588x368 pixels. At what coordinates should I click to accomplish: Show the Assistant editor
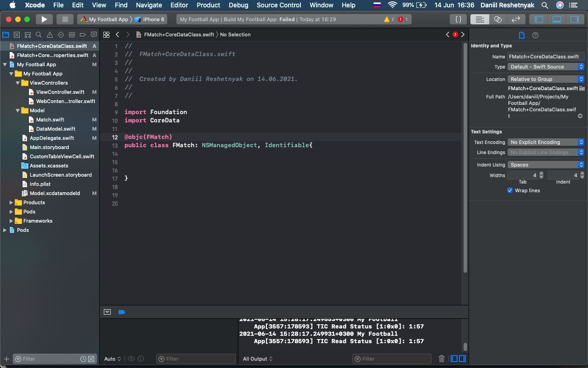[x=498, y=19]
